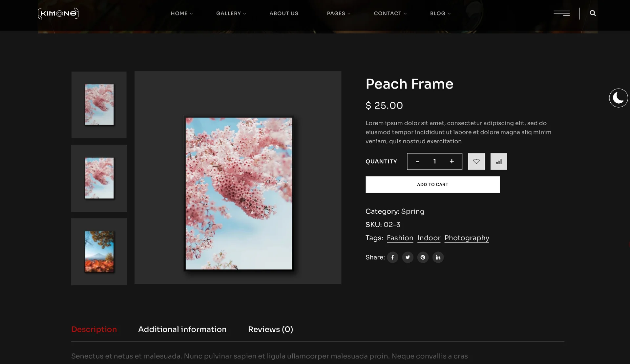
Task: Expand the Gallery dropdown menu
Action: point(231,13)
